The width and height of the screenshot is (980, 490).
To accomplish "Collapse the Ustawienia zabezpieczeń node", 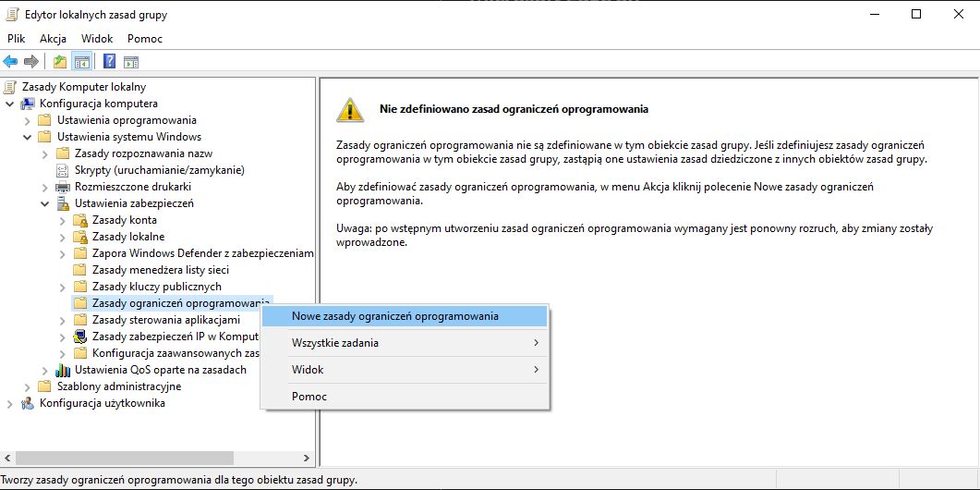I will tap(45, 203).
